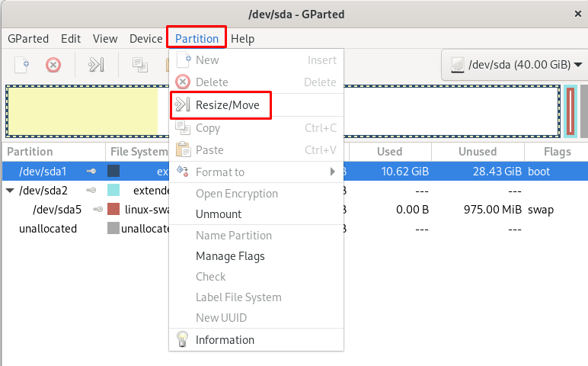Click the New document icon in menu
This screenshot has height=366, width=588.
coord(184,59)
